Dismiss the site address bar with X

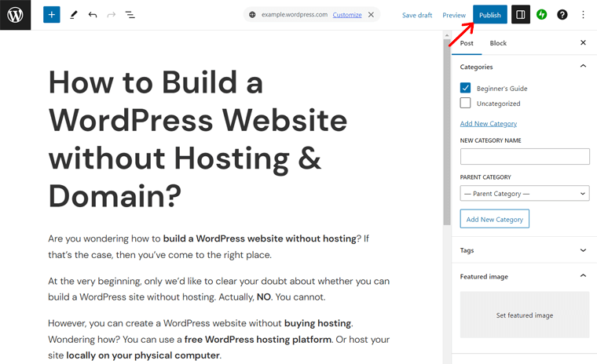pyautogui.click(x=371, y=15)
